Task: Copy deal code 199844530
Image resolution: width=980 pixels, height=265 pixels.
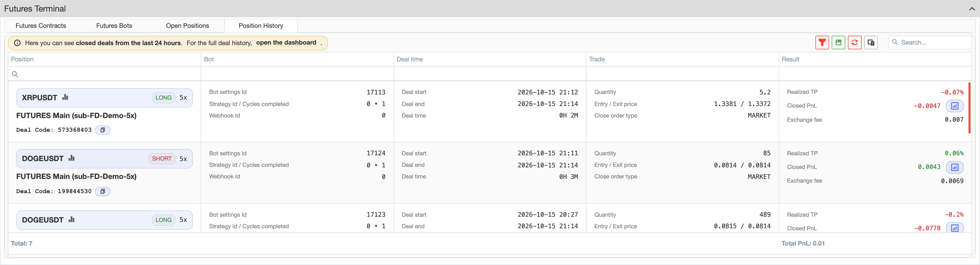Action: point(103,192)
